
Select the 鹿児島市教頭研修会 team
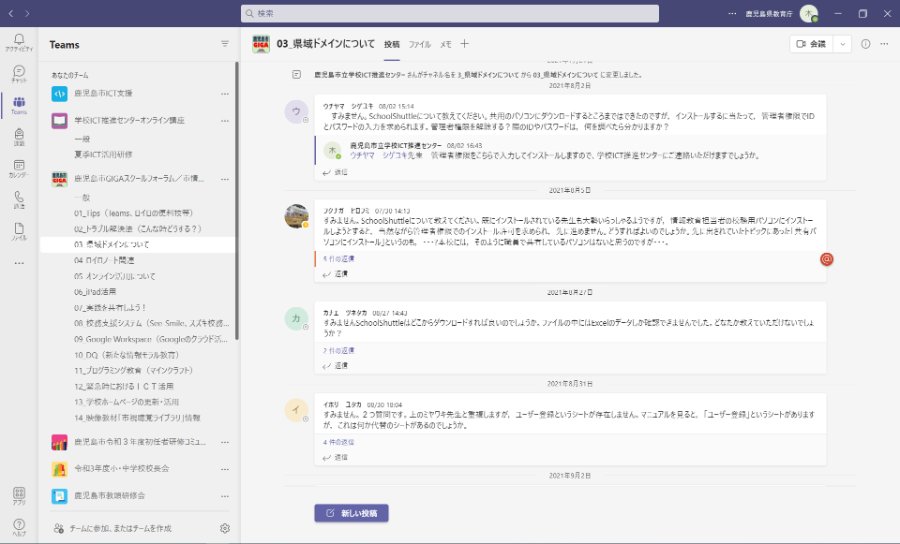pyautogui.click(x=109, y=495)
